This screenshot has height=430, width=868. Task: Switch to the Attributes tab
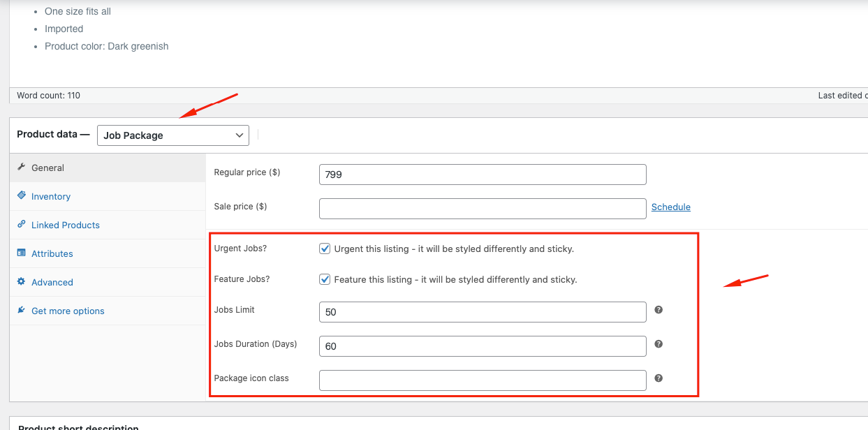click(x=52, y=254)
